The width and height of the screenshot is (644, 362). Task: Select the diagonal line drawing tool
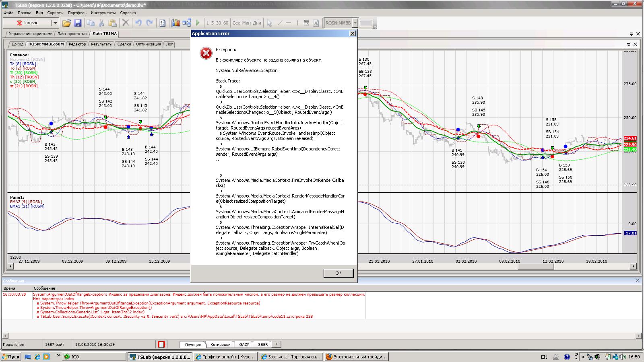point(280,23)
